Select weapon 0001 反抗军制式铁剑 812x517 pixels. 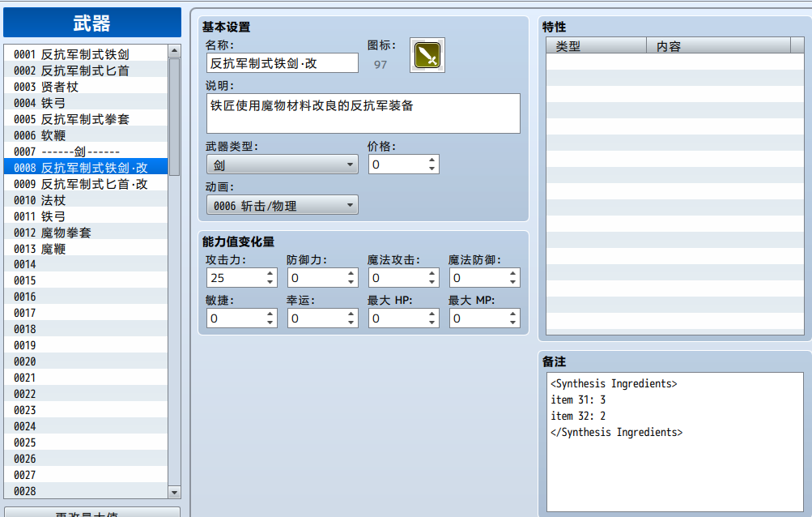[86, 54]
